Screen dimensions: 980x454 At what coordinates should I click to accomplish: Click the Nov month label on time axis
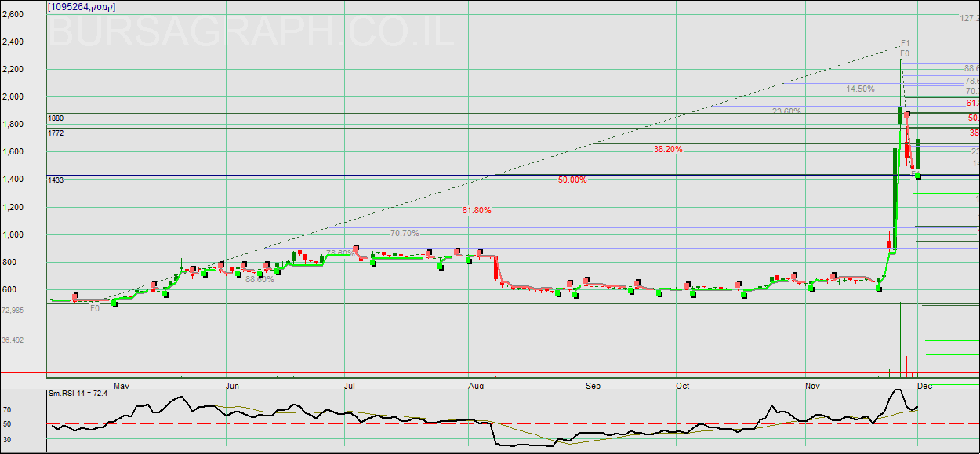pos(812,387)
